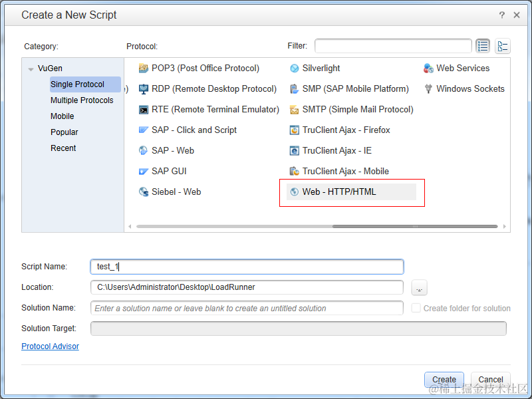
Task: Select the VuGen root item
Action: pos(50,68)
